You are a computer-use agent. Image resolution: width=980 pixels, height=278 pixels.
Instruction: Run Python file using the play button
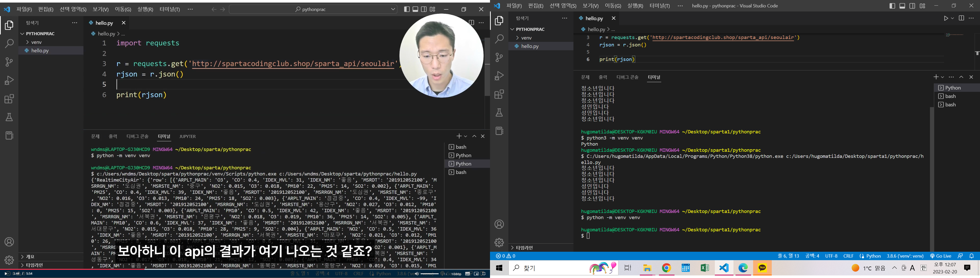pyautogui.click(x=946, y=18)
